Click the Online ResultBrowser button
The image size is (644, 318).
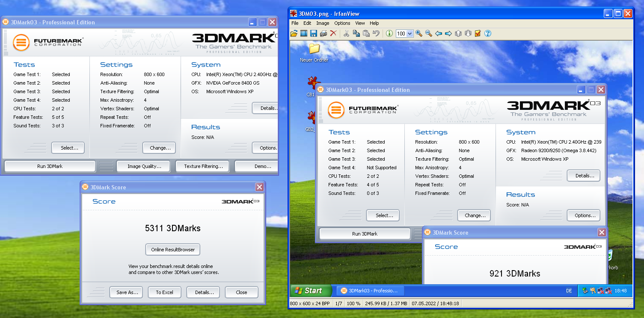173,250
